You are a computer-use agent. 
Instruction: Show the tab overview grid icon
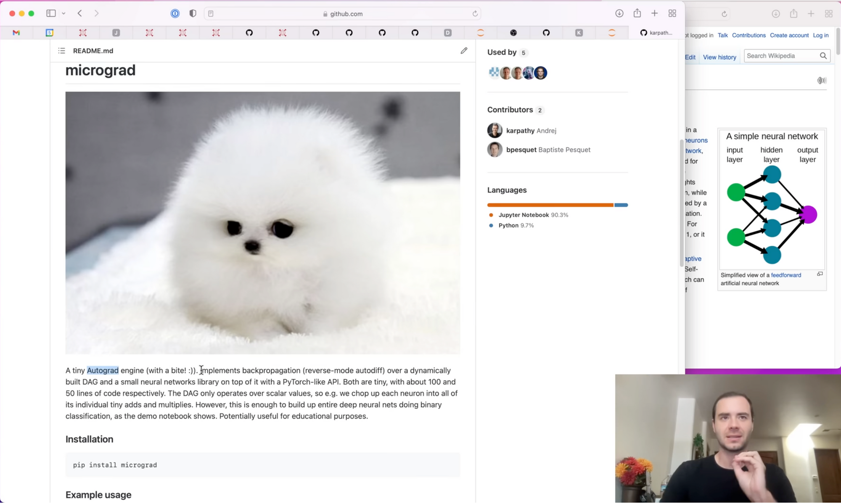672,13
